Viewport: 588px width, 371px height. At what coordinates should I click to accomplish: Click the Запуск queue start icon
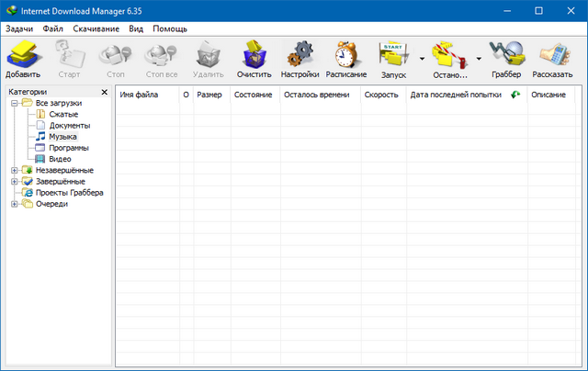(x=393, y=57)
